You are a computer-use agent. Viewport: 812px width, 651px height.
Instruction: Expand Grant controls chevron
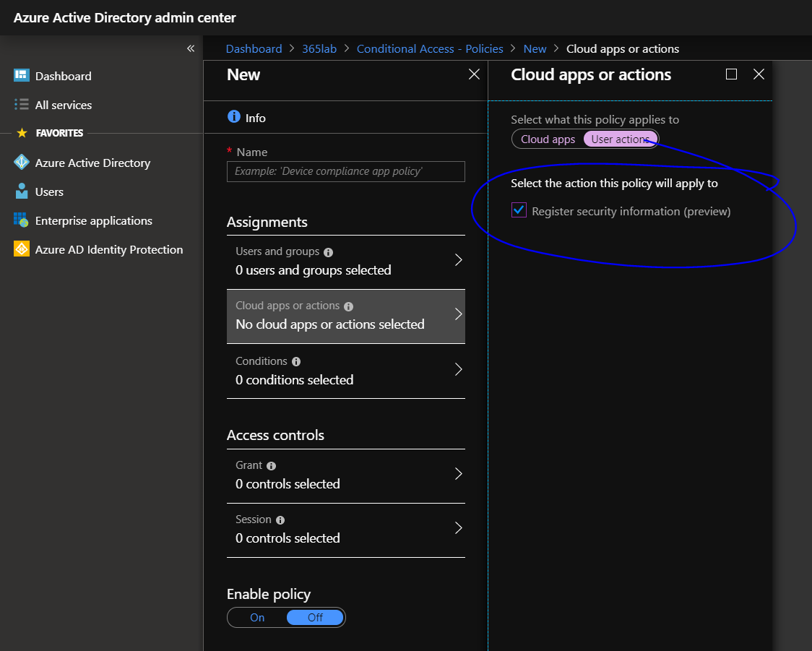coord(458,474)
